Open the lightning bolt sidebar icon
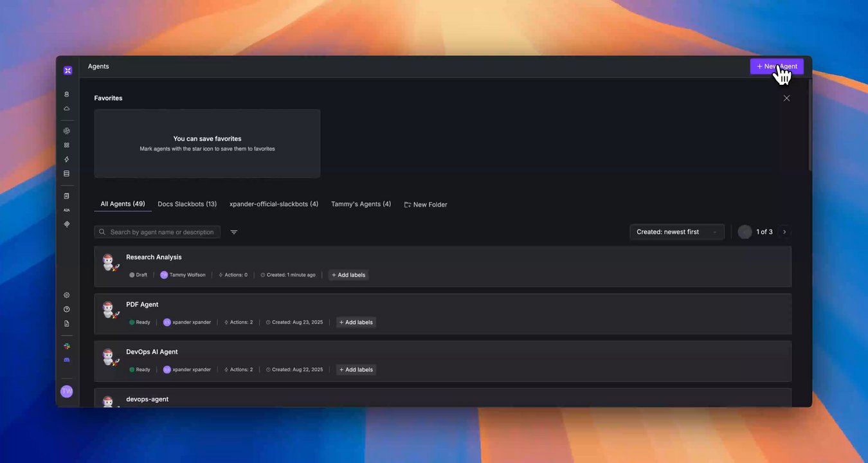Screen dimensions: 868x463 pos(66,159)
